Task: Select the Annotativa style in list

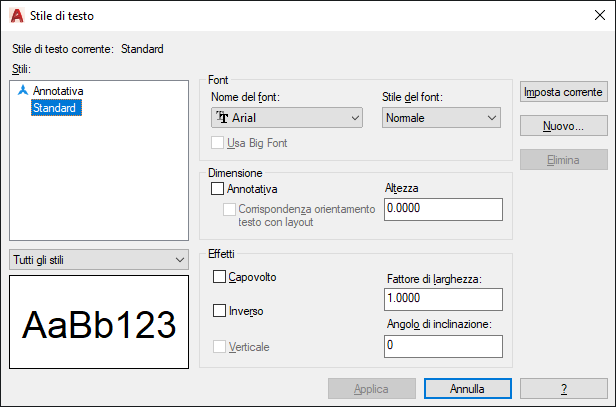Action: 58,91
